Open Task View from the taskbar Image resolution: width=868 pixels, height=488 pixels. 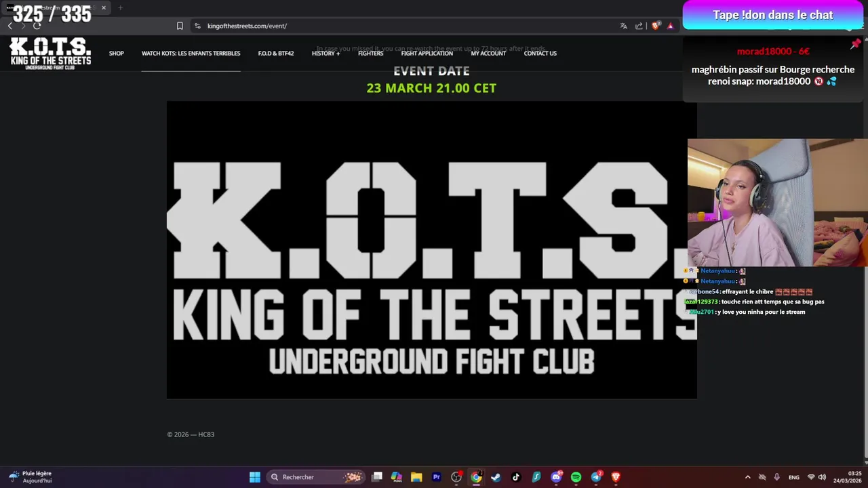coord(377,477)
